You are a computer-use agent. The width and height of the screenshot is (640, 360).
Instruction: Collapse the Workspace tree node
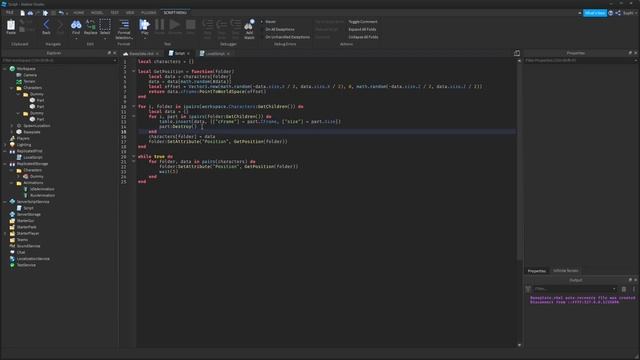point(5,69)
